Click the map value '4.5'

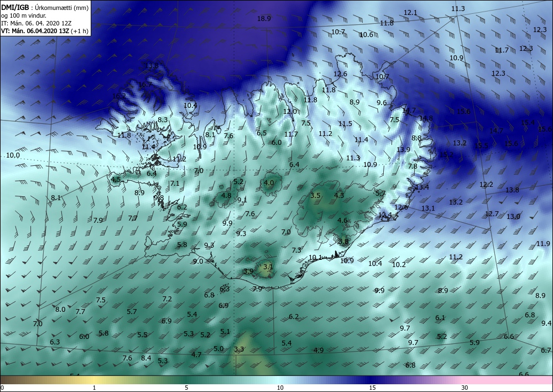tap(116, 180)
